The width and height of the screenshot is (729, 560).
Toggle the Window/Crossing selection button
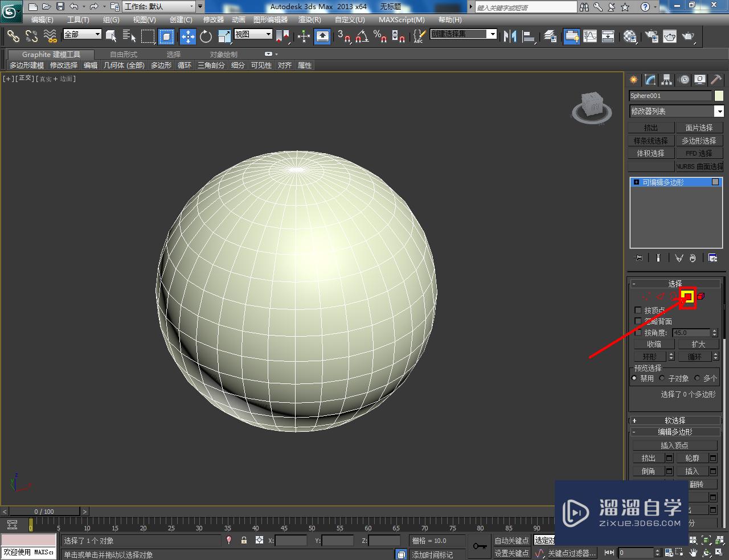tap(166, 36)
